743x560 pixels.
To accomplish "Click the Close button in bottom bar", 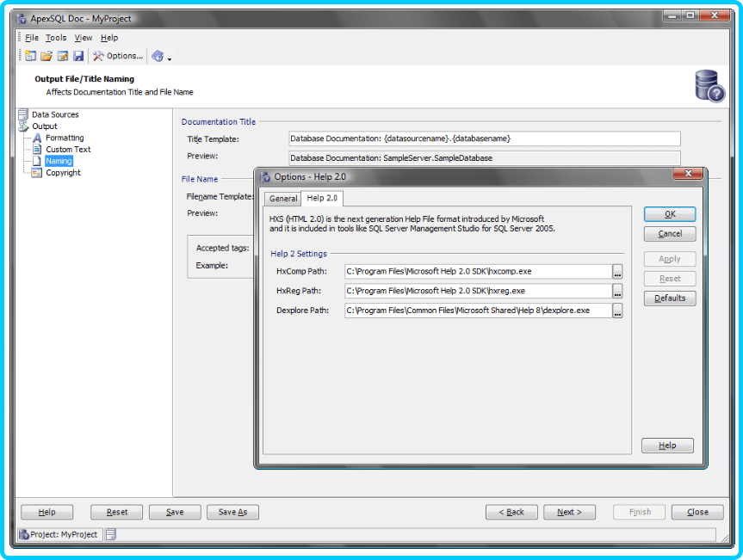I will point(697,512).
